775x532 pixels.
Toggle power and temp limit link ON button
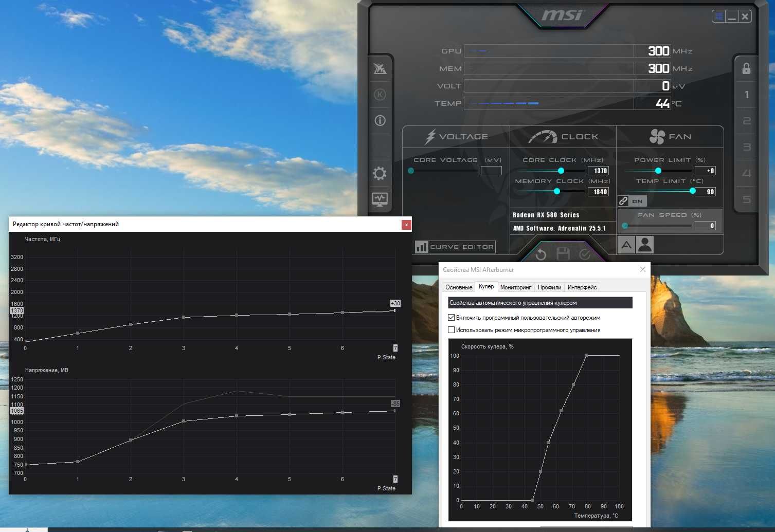(632, 201)
